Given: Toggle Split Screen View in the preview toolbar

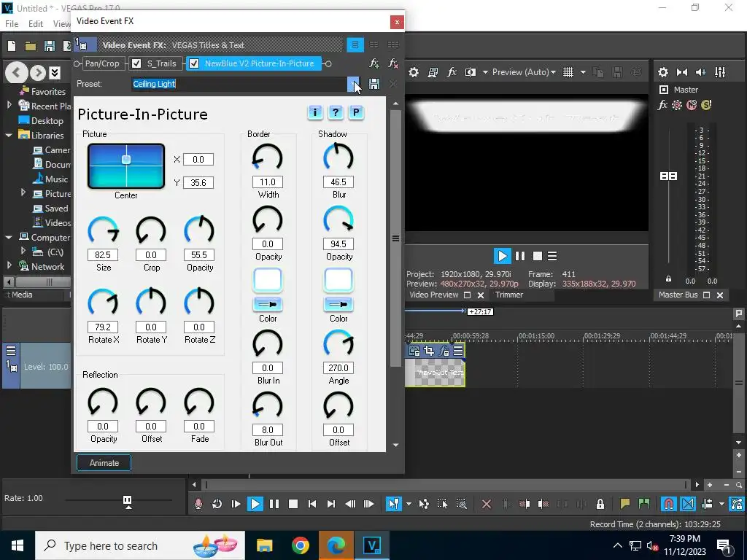Looking at the screenshot, I should 471,72.
